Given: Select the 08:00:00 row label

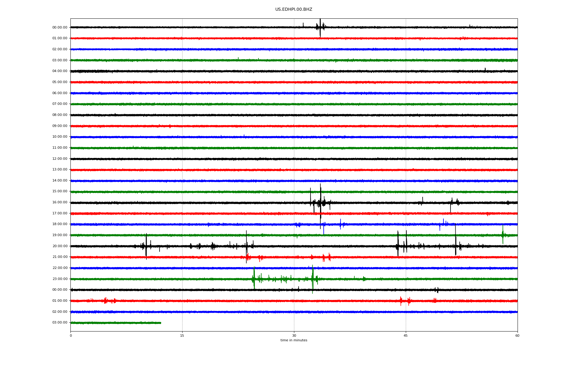Looking at the screenshot, I should [x=60, y=115].
